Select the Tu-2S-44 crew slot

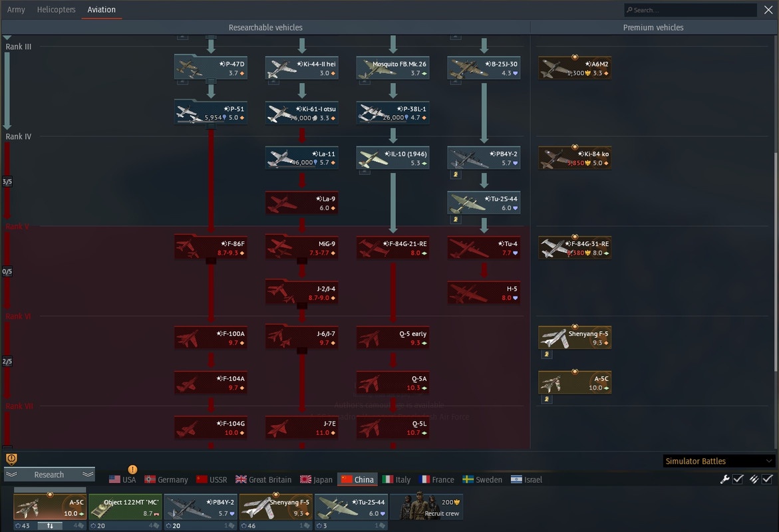click(351, 507)
